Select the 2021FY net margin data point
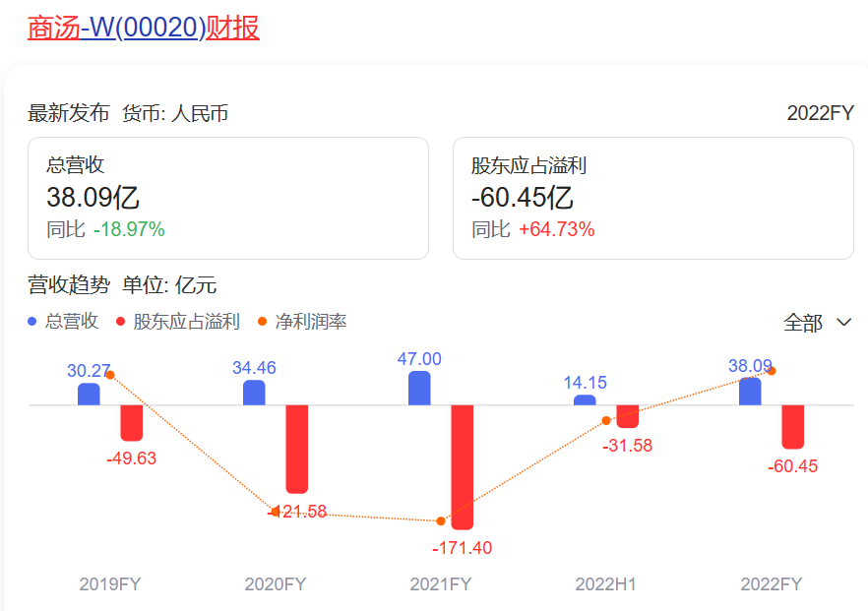 click(x=441, y=520)
